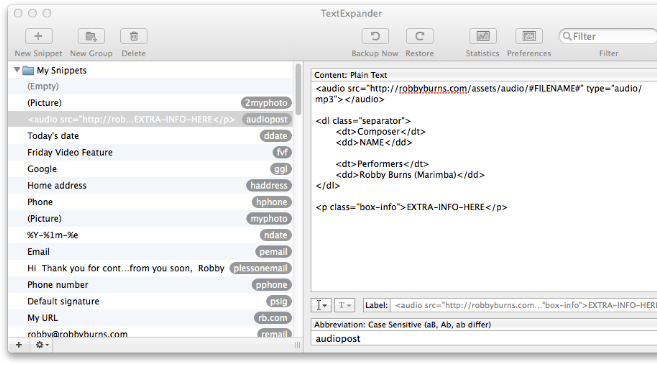Collapse the My Snippets group triangle

click(x=17, y=70)
